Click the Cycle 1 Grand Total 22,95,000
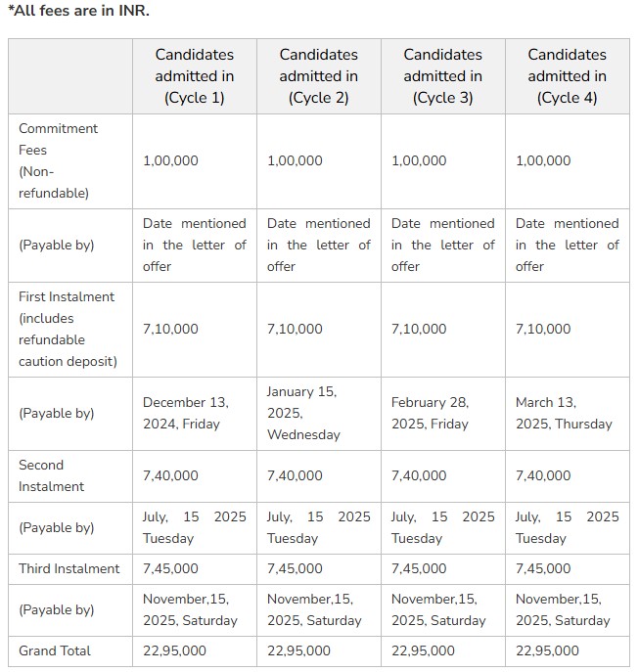Image resolution: width=639 pixels, height=672 pixels. click(174, 651)
